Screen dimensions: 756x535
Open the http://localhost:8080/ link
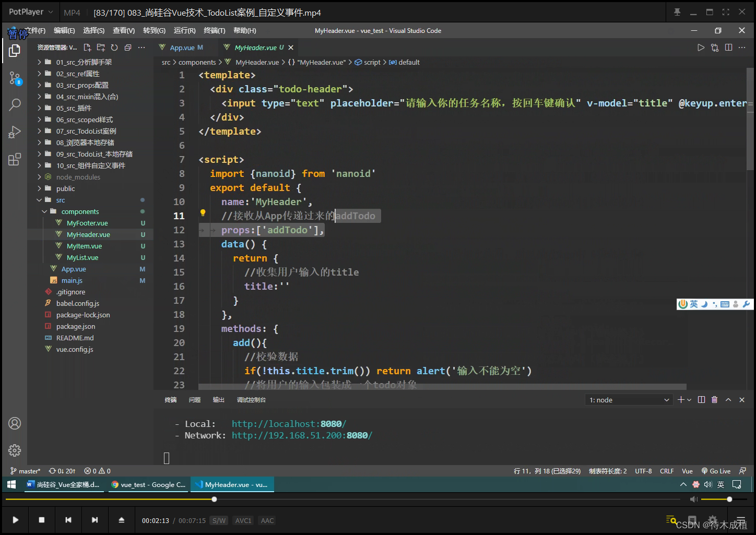289,424
